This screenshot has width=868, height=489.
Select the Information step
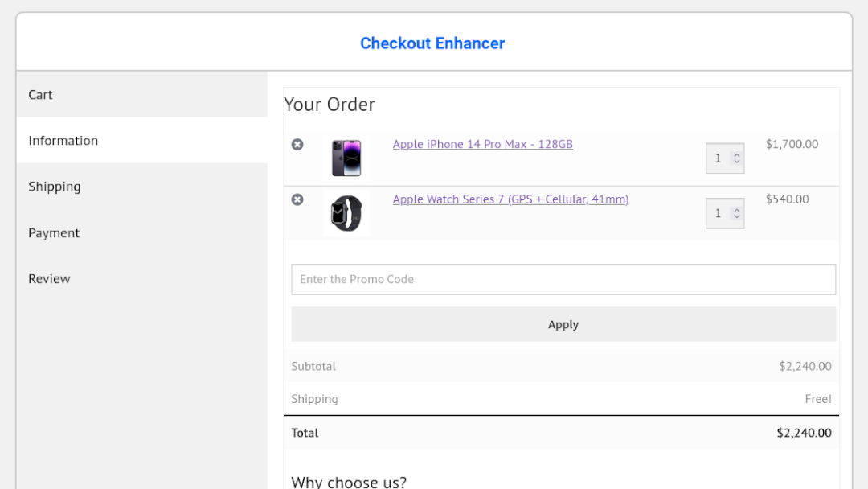point(63,140)
